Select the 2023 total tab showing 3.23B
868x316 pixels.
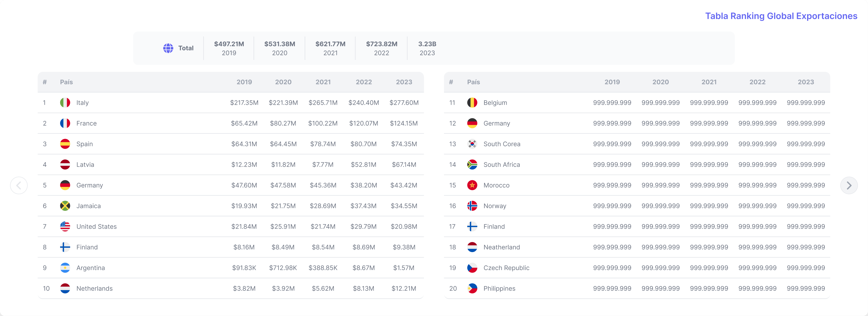point(427,48)
